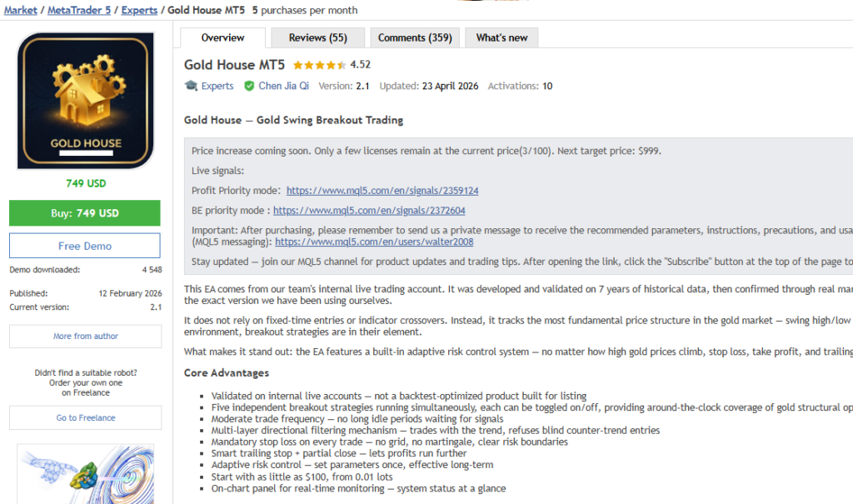Image resolution: width=853 pixels, height=504 pixels.
Task: Click the Gold Swing Breakout Trading heading
Action: coord(330,120)
